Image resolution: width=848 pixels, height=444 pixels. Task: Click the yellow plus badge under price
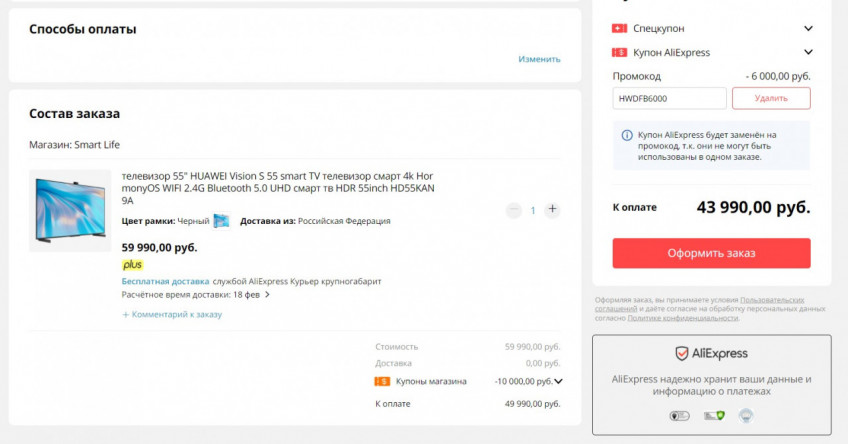pos(132,265)
